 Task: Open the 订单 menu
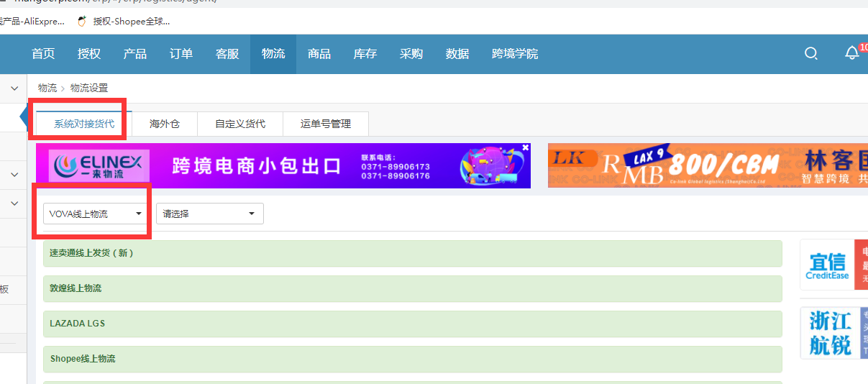click(181, 54)
